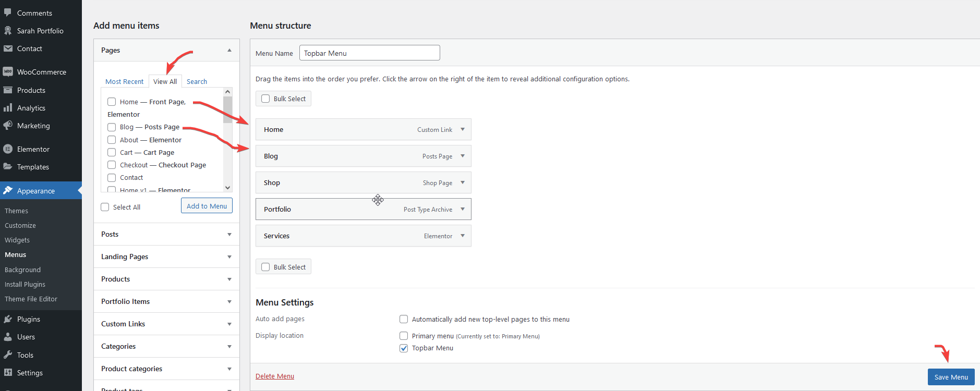Click the Tools wrench icon
Viewport: 980px width, 391px height.
[x=8, y=355]
